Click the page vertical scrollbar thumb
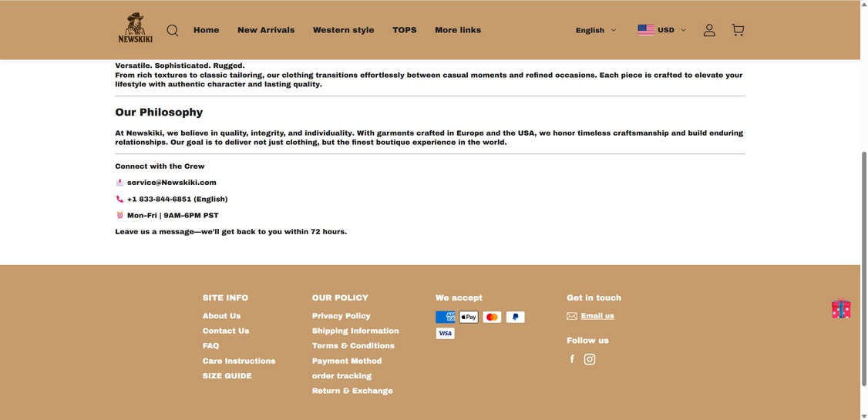This screenshot has width=868, height=420. click(863, 268)
